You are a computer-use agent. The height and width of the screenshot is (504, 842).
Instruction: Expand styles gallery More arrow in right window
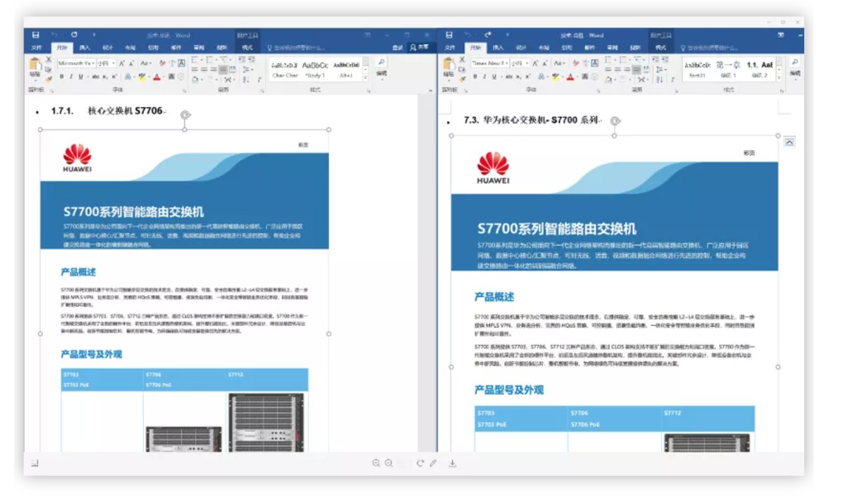point(779,77)
